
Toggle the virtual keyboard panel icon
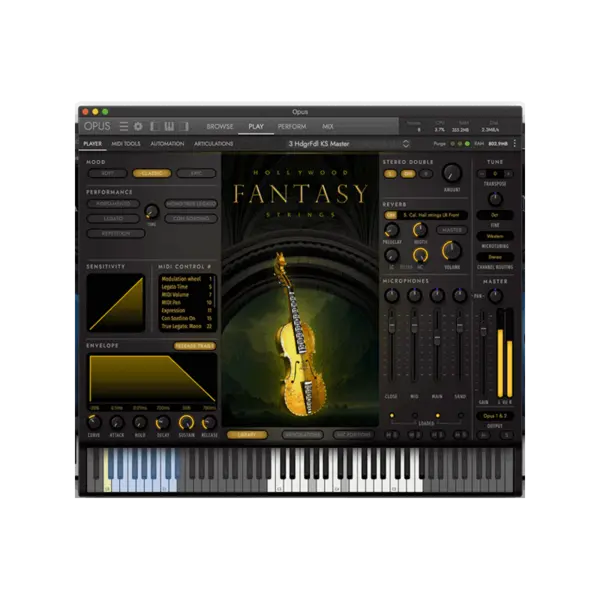[x=169, y=126]
